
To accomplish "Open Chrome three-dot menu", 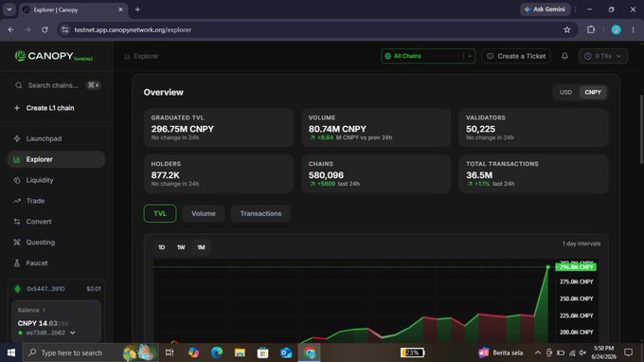I will click(633, 29).
